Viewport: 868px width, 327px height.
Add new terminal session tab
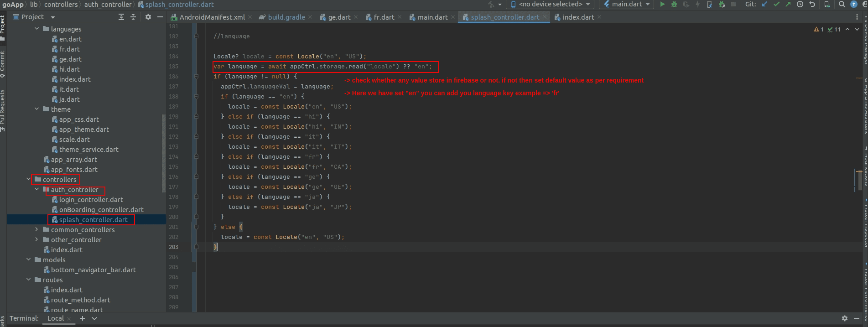point(83,318)
